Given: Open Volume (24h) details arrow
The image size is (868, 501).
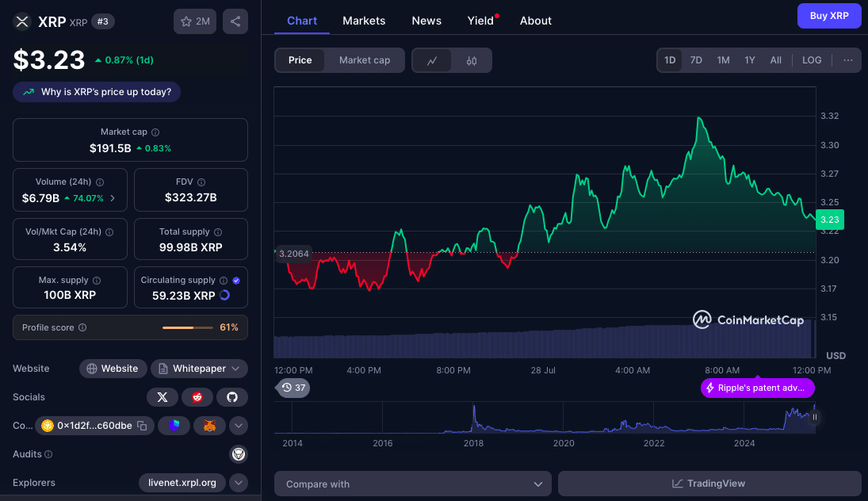Looking at the screenshot, I should click(113, 198).
